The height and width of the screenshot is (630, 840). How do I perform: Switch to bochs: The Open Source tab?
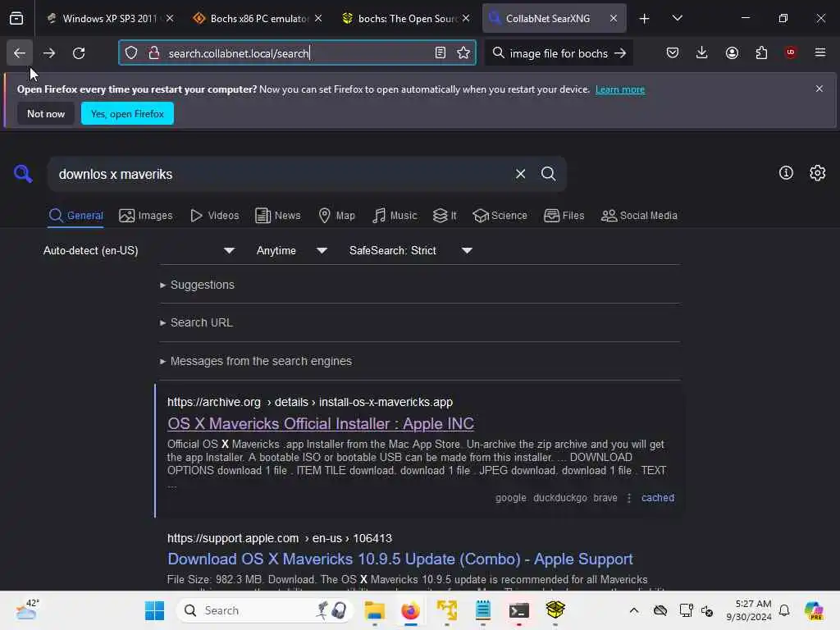[x=407, y=18]
